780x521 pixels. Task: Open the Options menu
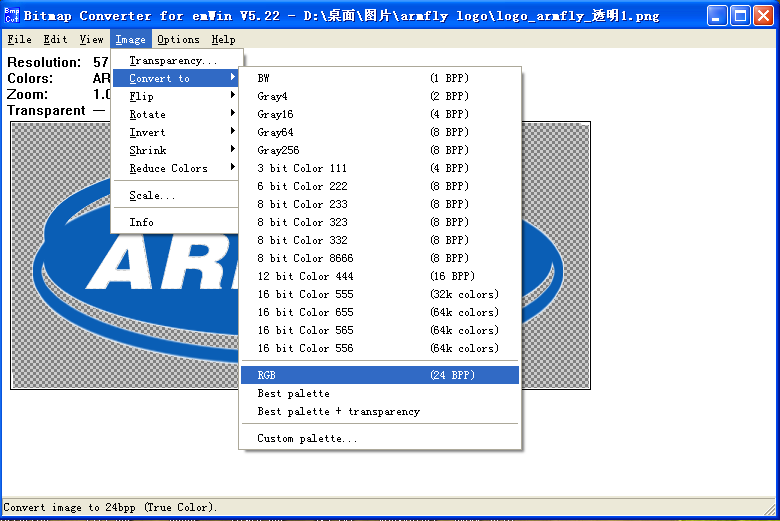tap(178, 39)
